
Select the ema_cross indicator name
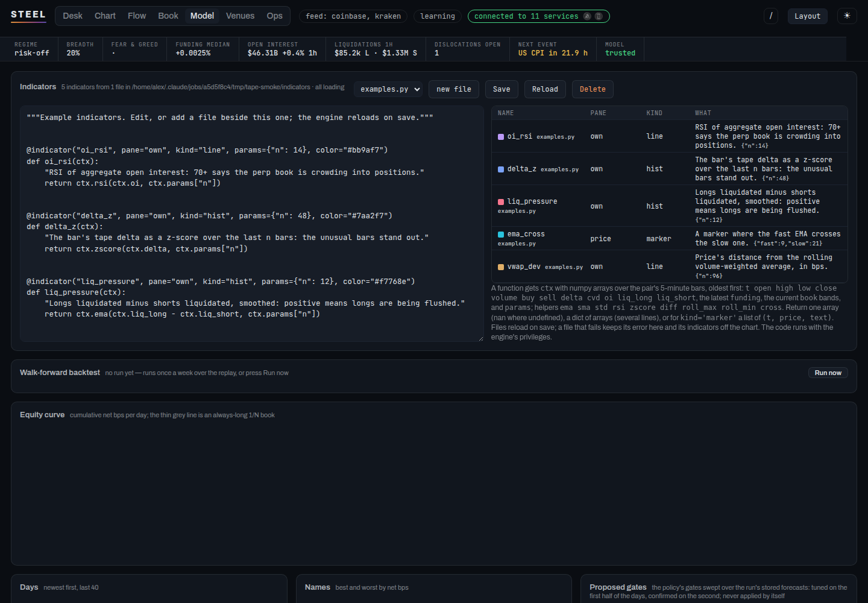click(526, 234)
